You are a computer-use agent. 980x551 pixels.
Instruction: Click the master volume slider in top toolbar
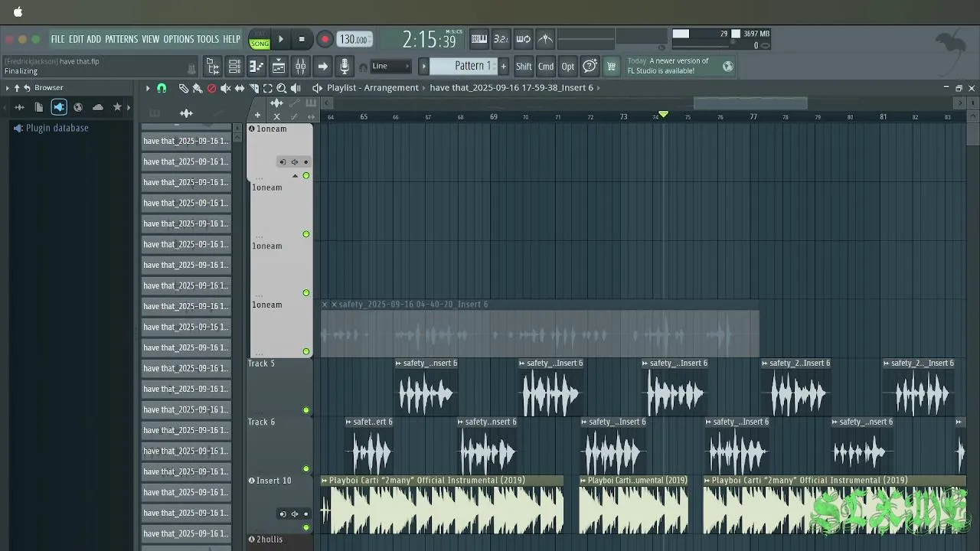click(x=586, y=38)
